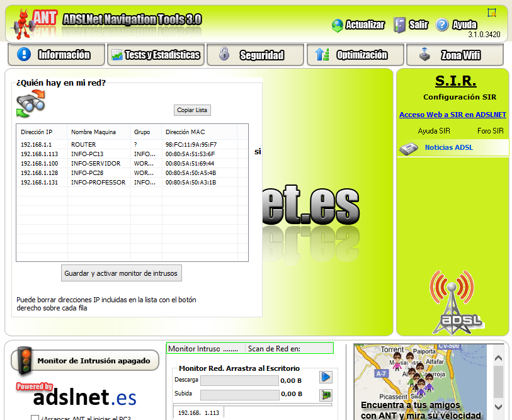Open Acceso Web a SIR en ADSLNET link

(453, 115)
